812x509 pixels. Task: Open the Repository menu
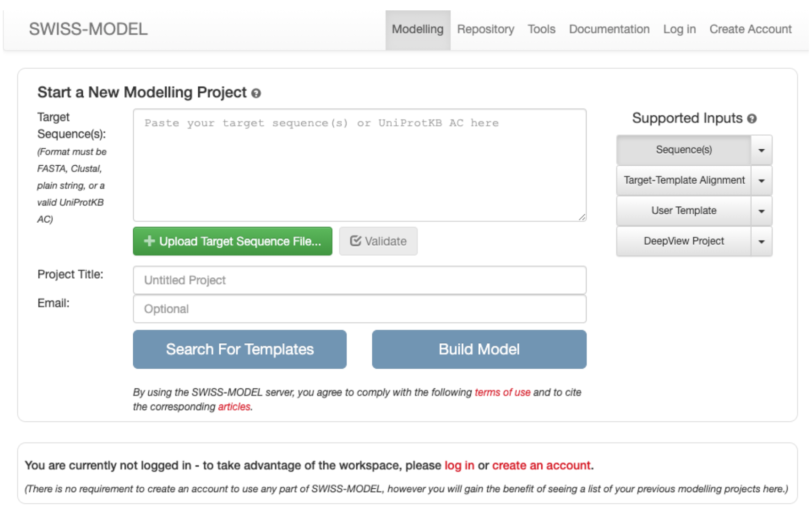click(x=485, y=30)
